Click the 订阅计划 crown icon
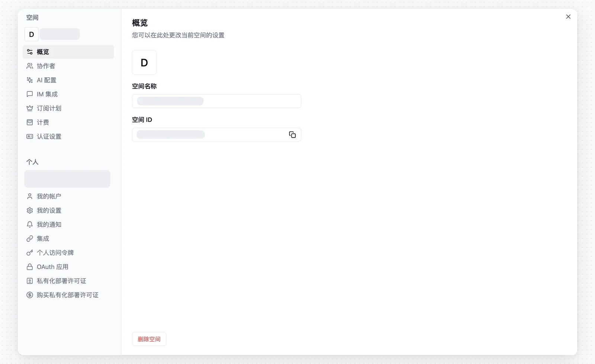Image resolution: width=595 pixels, height=364 pixels. point(30,108)
